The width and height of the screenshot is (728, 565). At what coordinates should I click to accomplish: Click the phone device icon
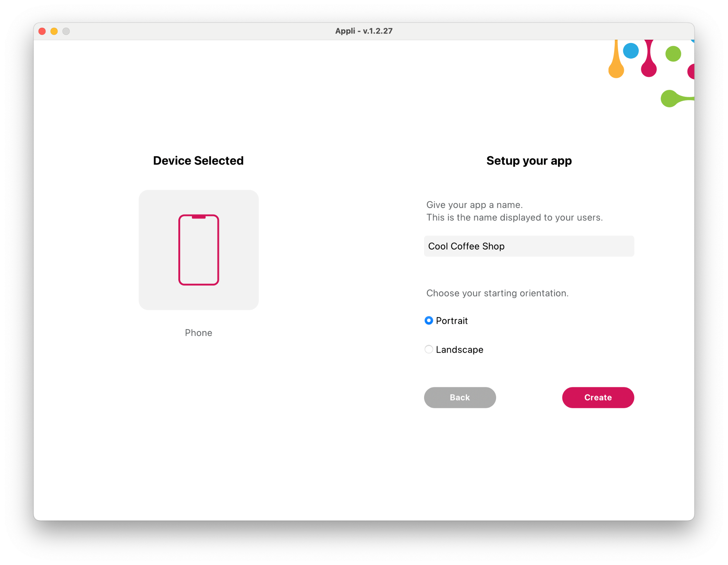tap(198, 249)
